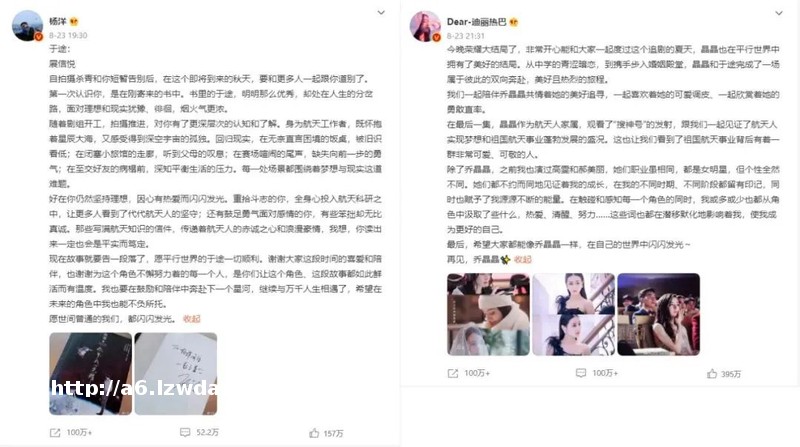Open comments icon showing 52.2万
The height and width of the screenshot is (447, 800).
click(x=185, y=432)
